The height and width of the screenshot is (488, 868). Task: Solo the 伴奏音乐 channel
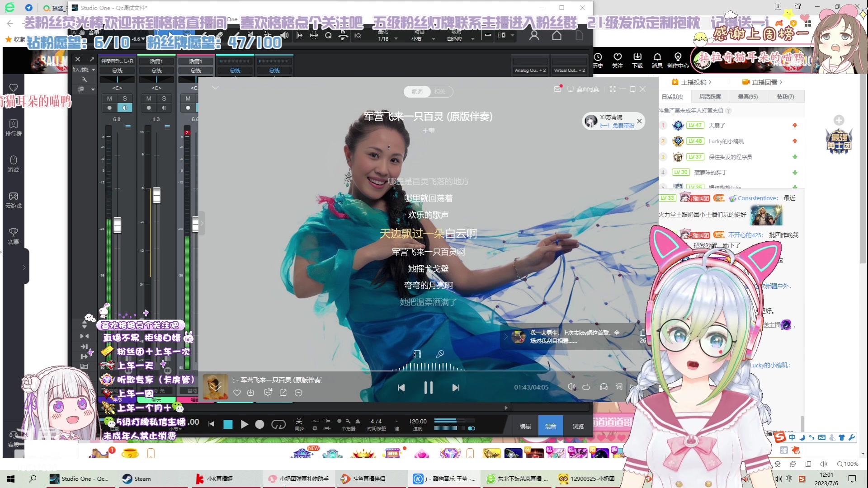click(x=125, y=99)
